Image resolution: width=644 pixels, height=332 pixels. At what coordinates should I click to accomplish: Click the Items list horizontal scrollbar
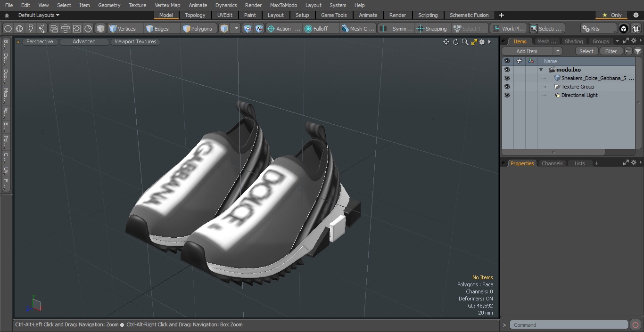click(x=553, y=153)
